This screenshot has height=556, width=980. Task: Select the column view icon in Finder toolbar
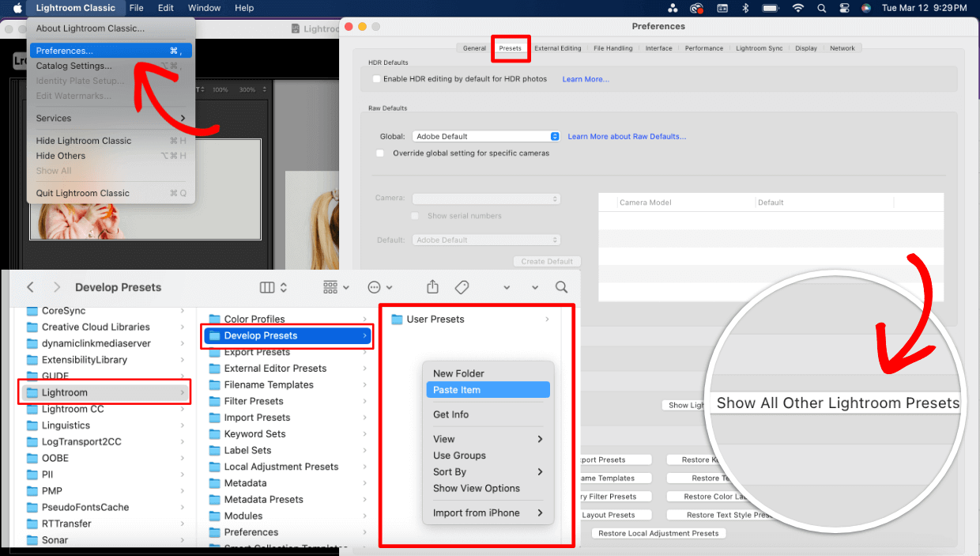tap(267, 287)
